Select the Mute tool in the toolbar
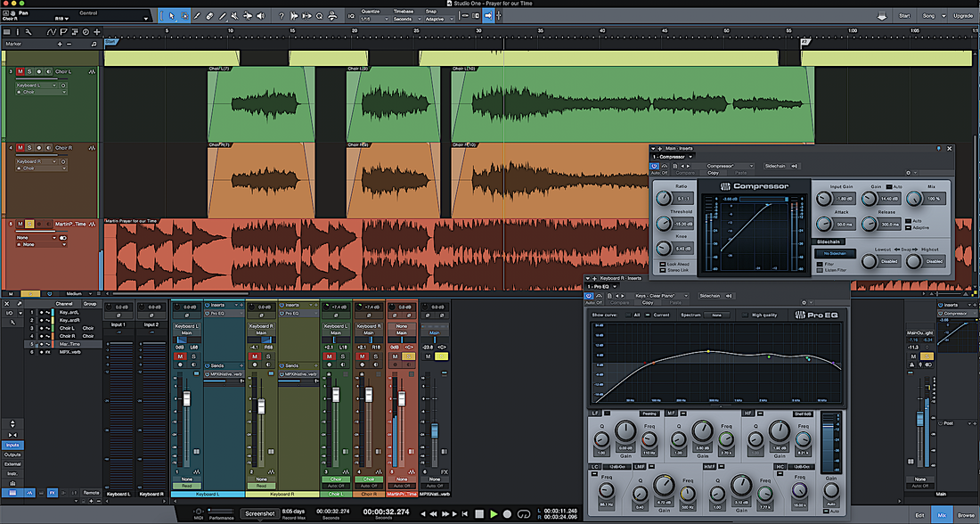 233,16
